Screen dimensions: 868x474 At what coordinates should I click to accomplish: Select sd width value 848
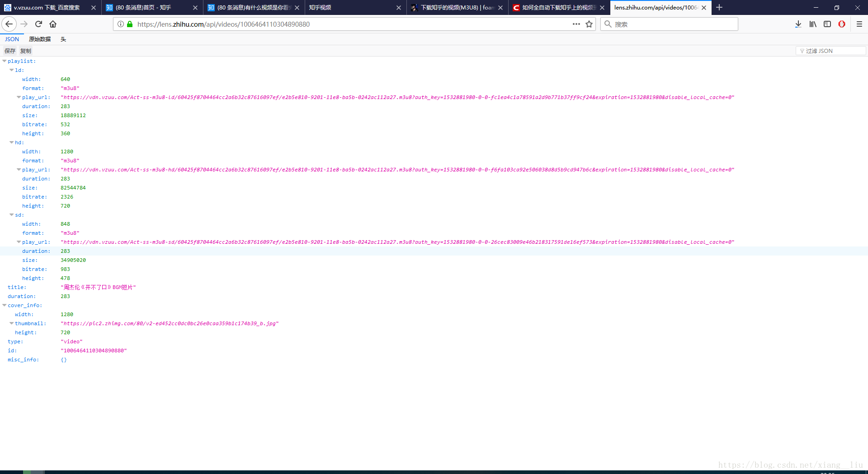click(66, 224)
